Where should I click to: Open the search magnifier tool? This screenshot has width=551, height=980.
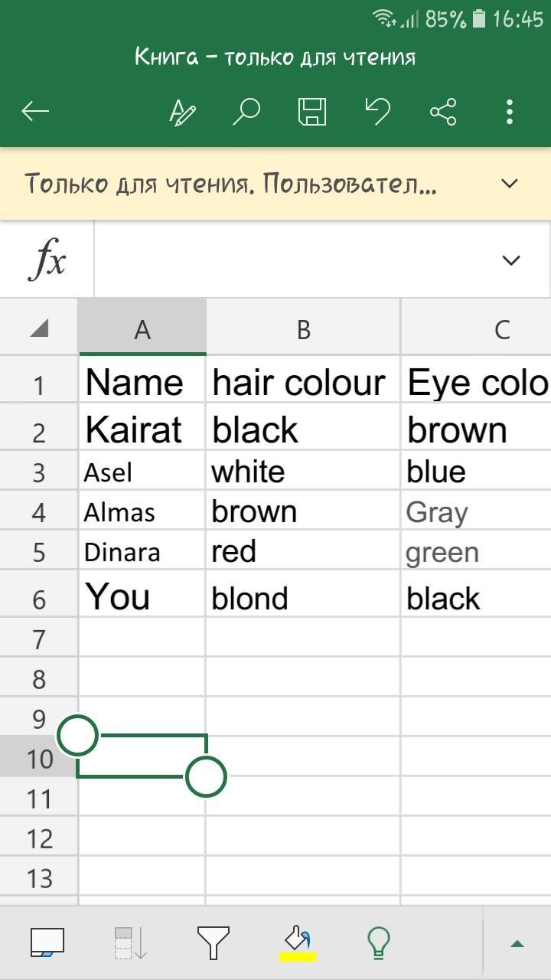(246, 112)
